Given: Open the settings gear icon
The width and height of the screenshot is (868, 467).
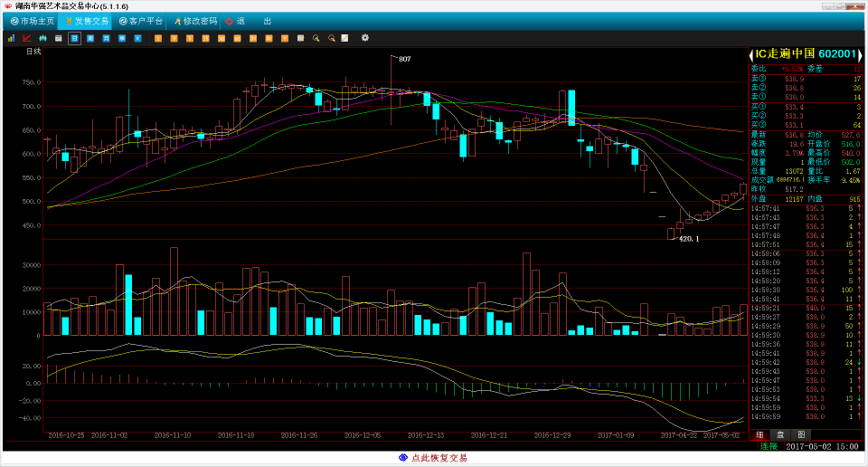Looking at the screenshot, I should point(364,38).
